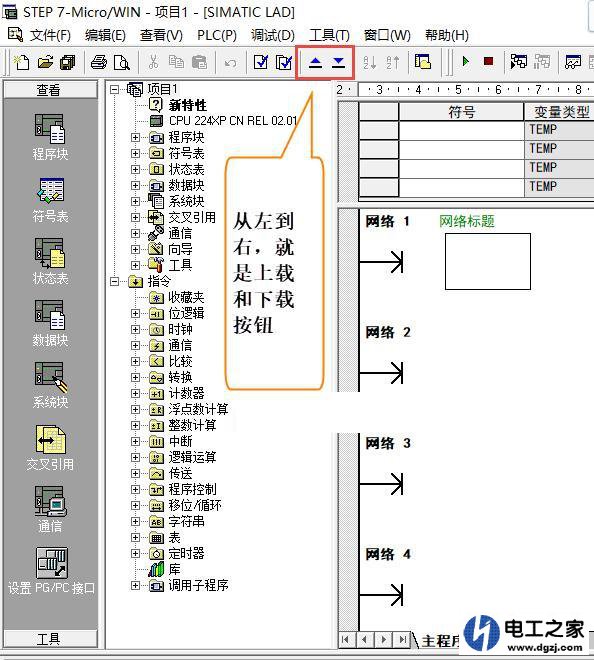Select the 库 tree item
Viewport: 594px width, 660px height.
click(174, 569)
